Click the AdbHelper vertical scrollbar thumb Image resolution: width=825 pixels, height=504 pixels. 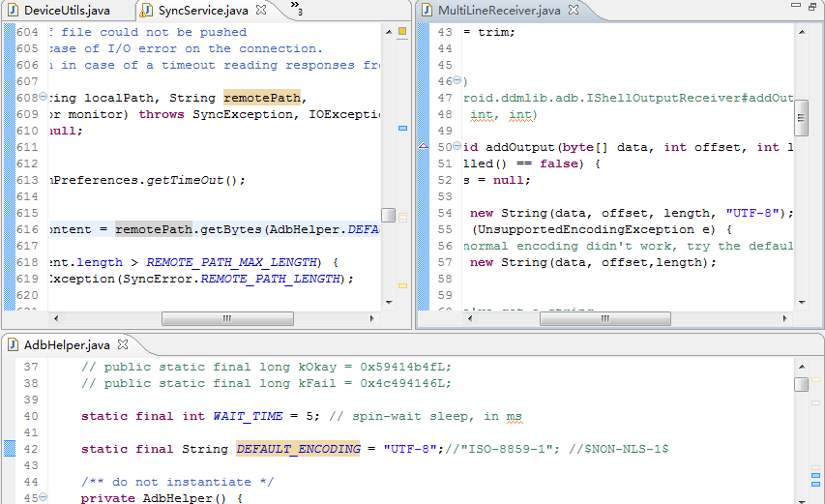[801, 384]
